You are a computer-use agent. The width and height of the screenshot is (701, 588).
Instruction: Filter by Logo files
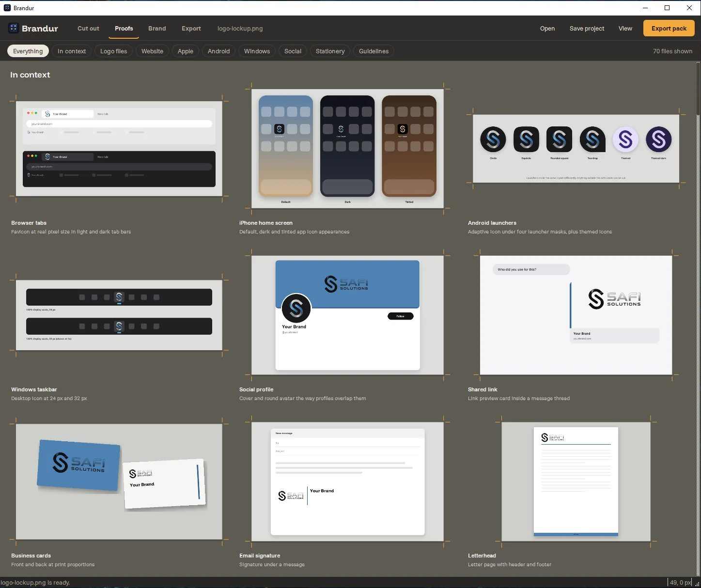(x=114, y=51)
